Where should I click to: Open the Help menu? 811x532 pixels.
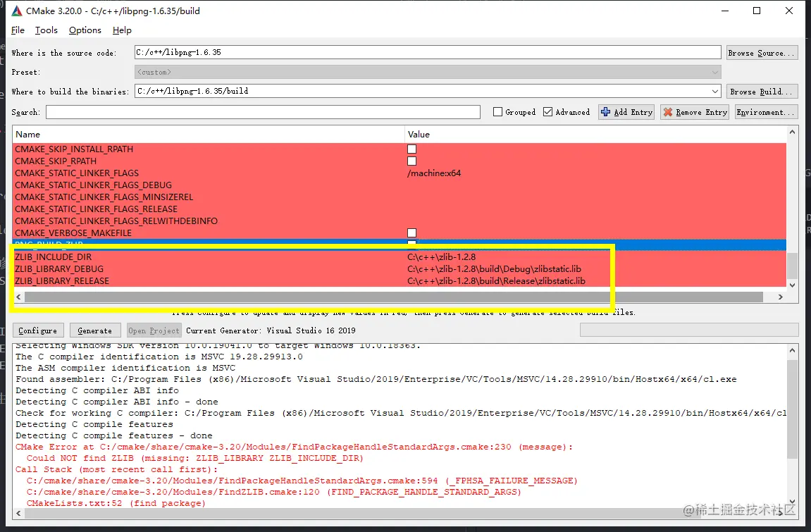(x=122, y=30)
